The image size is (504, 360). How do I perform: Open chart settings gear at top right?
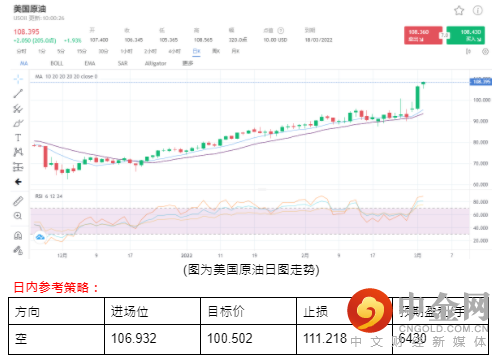[x=485, y=52]
